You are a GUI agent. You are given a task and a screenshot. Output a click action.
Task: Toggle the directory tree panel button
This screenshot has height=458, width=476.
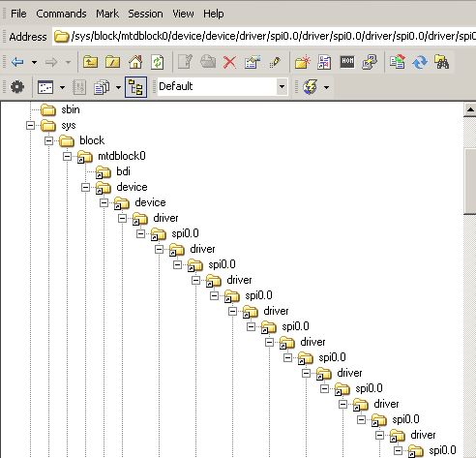(x=135, y=87)
